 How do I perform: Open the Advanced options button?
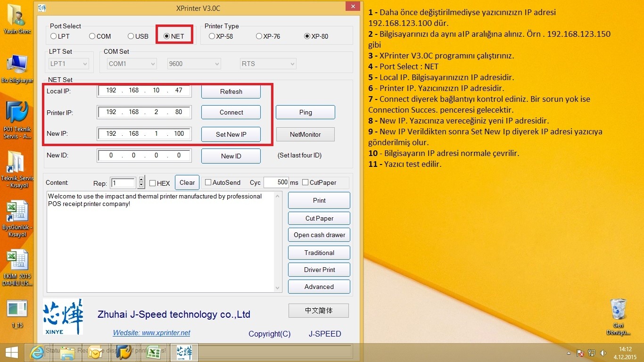click(319, 287)
